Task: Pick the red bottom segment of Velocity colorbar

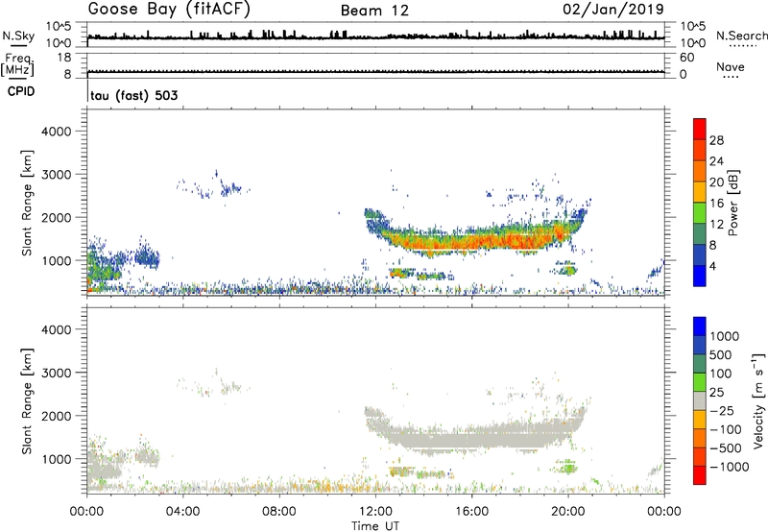Action: 700,475
